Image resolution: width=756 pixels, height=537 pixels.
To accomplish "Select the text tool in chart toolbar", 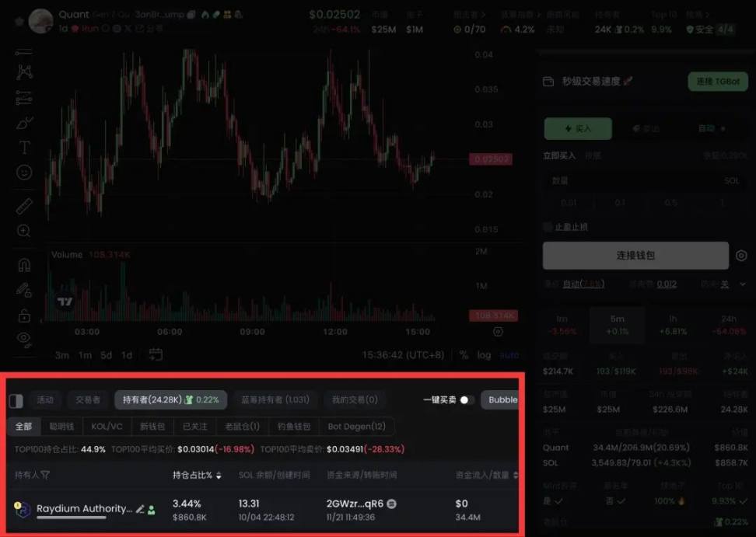I will [24, 148].
